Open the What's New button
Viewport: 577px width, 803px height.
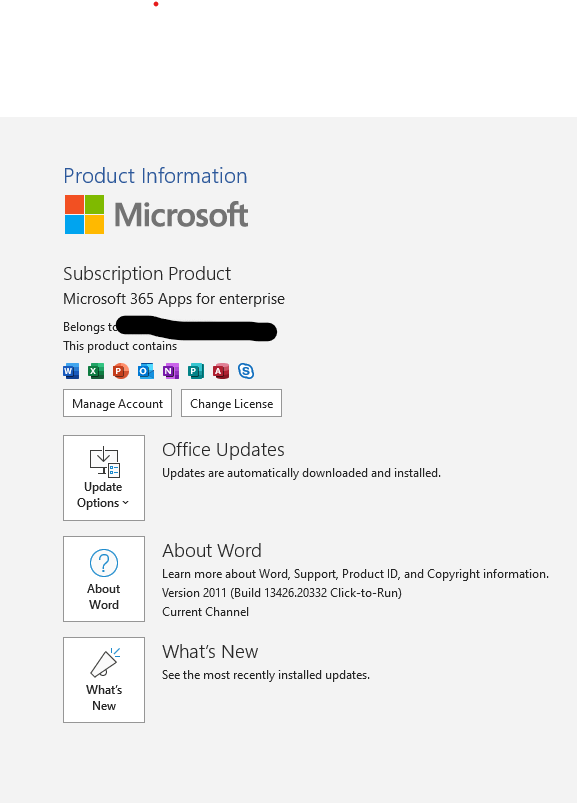pos(104,680)
